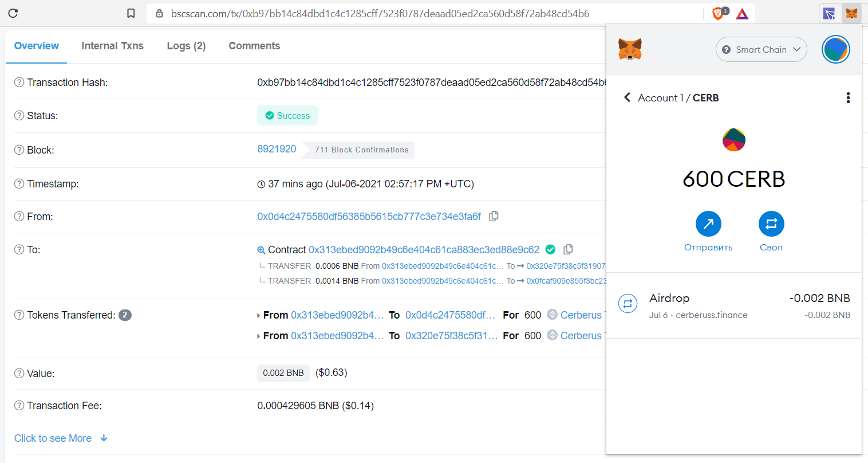Open the Logs (2) tab
868x463 pixels.
(186, 46)
